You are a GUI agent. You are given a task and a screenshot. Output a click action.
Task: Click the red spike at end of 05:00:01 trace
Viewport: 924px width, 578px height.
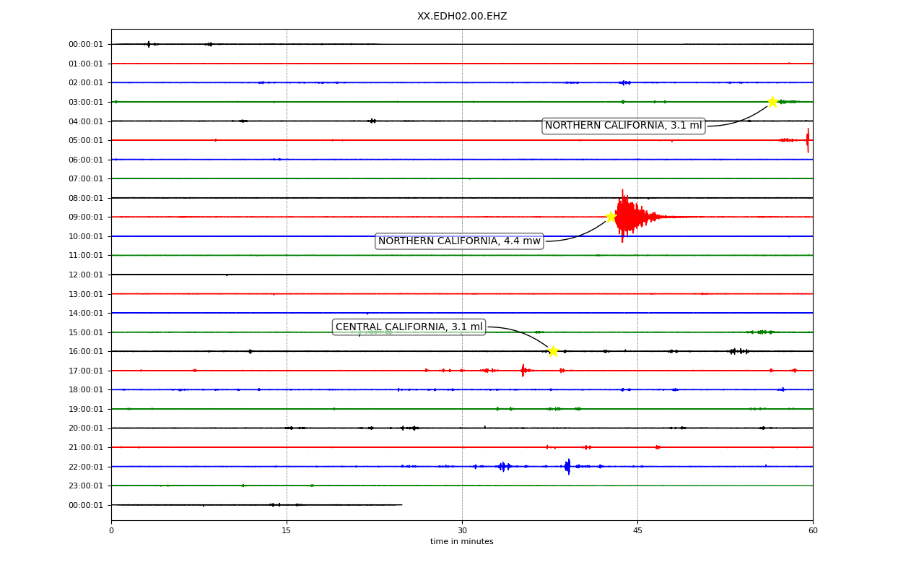click(808, 140)
